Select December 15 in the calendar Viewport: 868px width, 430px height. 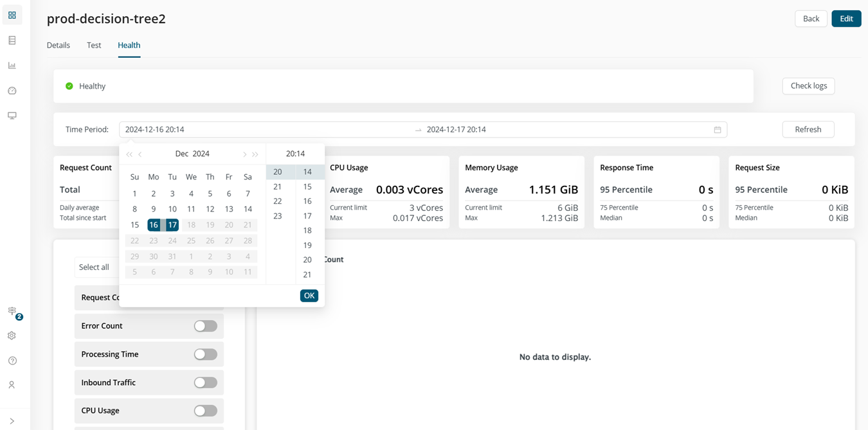[134, 225]
